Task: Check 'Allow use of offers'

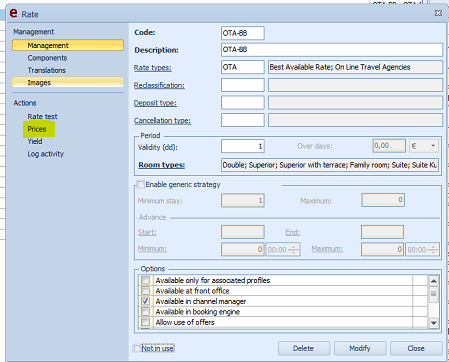Action: pyautogui.click(x=145, y=322)
